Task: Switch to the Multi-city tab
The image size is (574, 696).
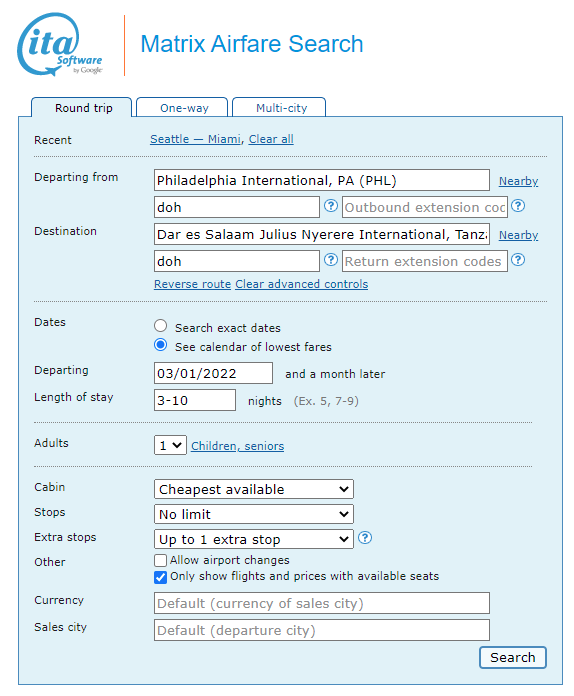Action: (279, 108)
